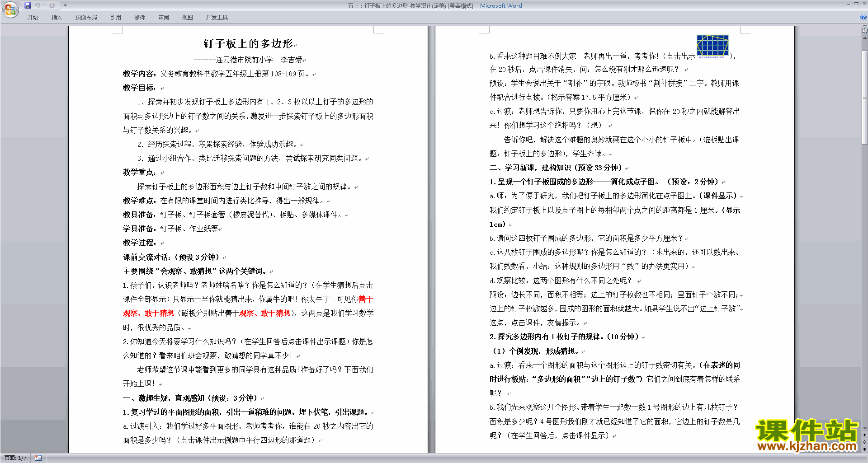
Task: Click the Redo/Repeat icon
Action: (52, 5)
